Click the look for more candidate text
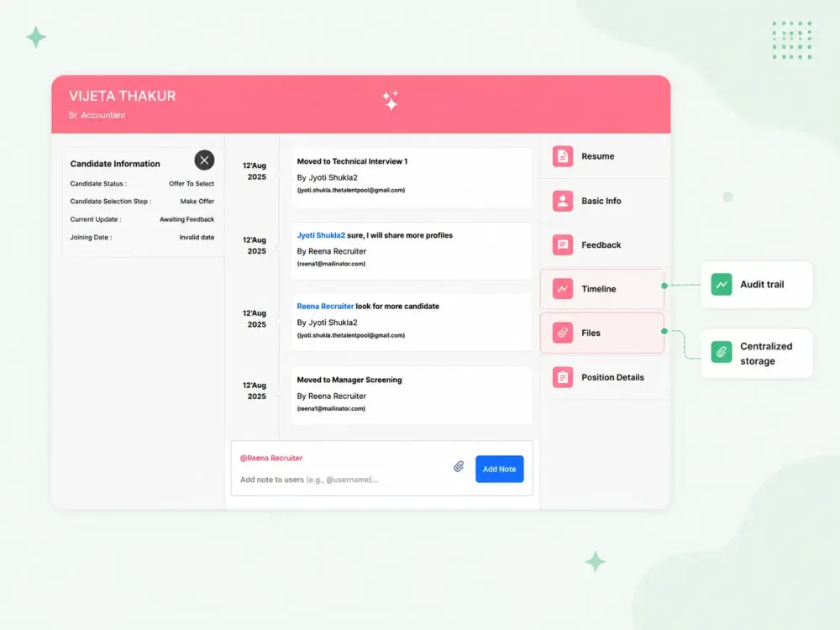The image size is (840, 630). (x=397, y=307)
